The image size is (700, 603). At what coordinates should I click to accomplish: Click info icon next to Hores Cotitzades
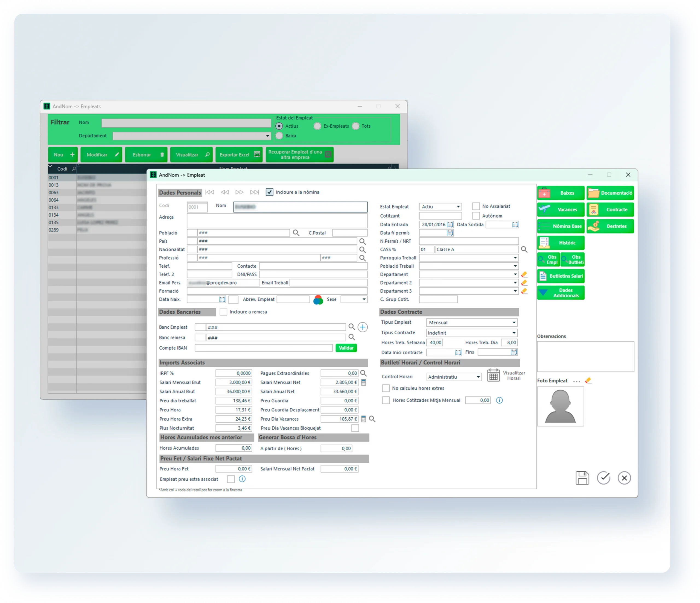coord(499,400)
